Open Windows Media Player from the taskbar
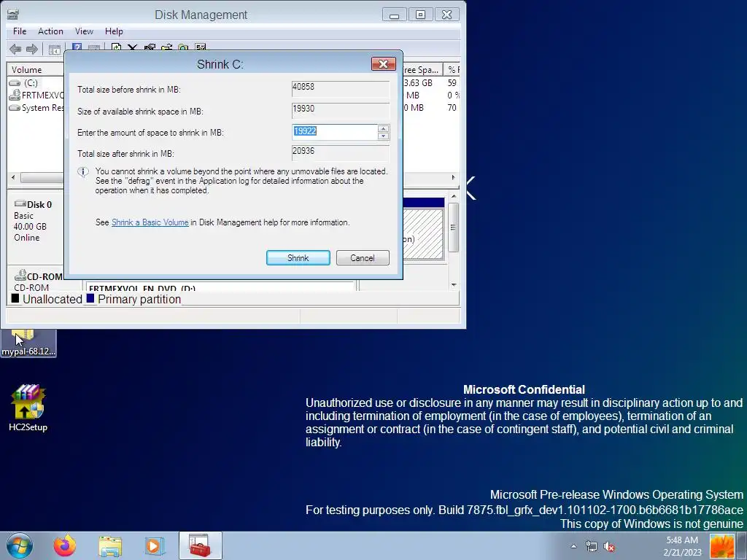The width and height of the screenshot is (747, 560). (155, 545)
